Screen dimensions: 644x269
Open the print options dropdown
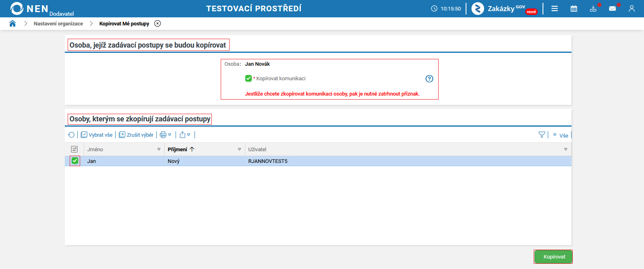[166, 135]
